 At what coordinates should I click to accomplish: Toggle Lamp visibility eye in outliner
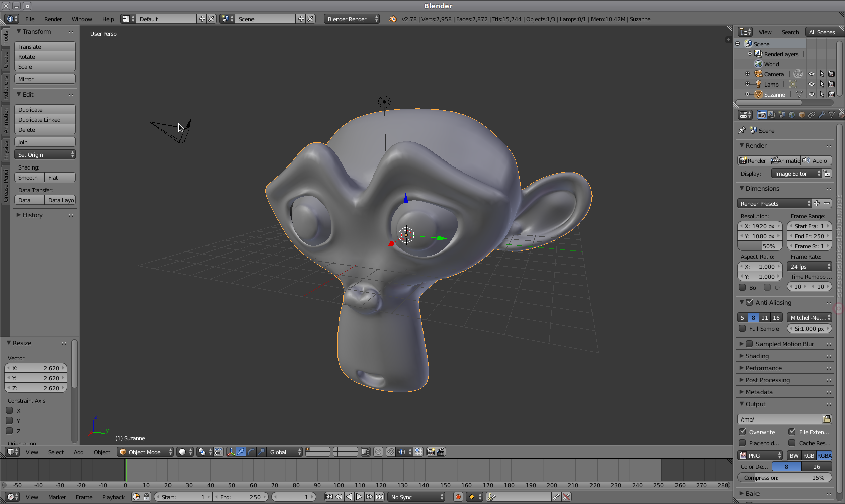point(811,84)
